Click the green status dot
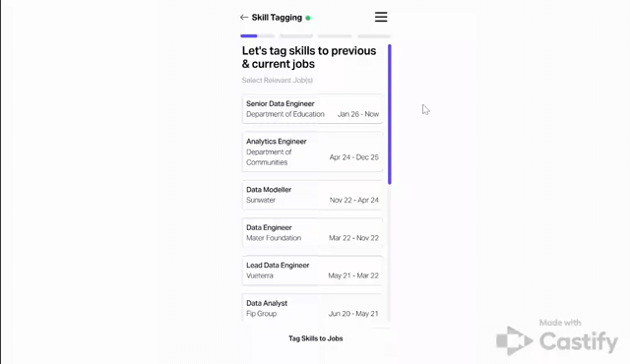630x364 pixels. pos(308,18)
